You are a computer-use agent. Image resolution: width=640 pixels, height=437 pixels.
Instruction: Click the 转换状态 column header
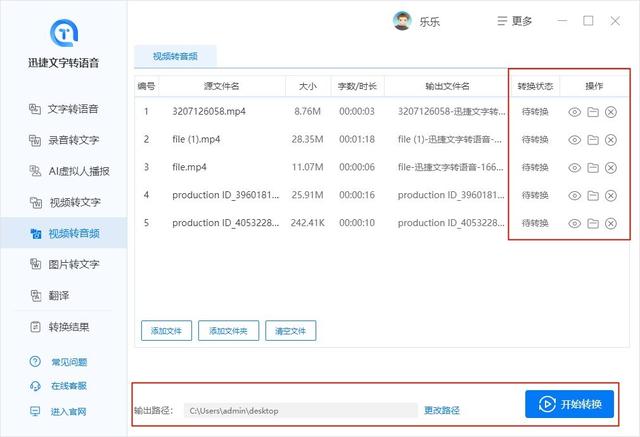pyautogui.click(x=535, y=86)
